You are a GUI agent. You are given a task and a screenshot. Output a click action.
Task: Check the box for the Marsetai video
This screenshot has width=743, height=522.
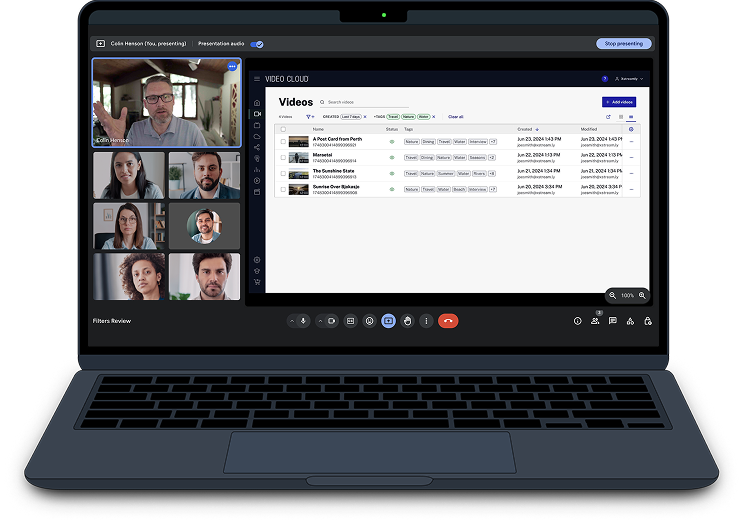tap(283, 158)
